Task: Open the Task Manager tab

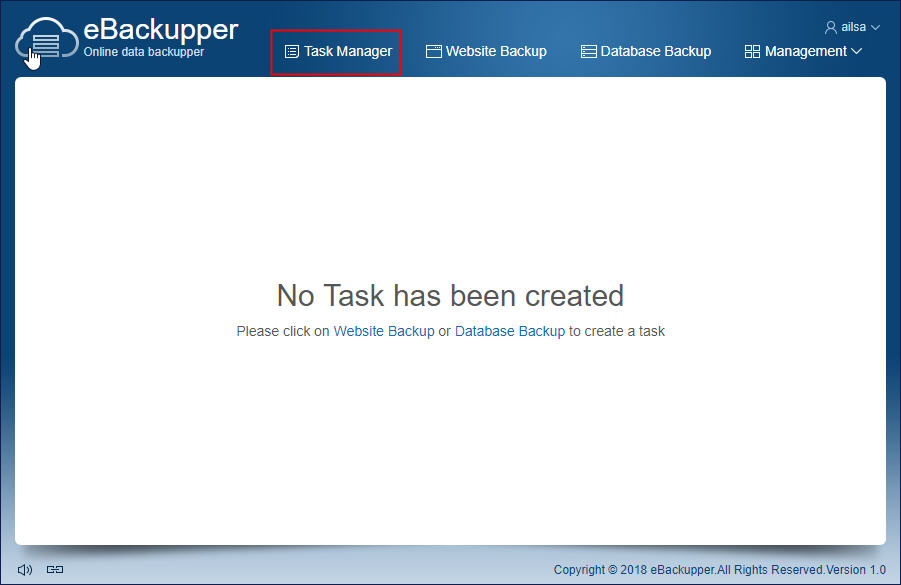Action: pos(336,52)
